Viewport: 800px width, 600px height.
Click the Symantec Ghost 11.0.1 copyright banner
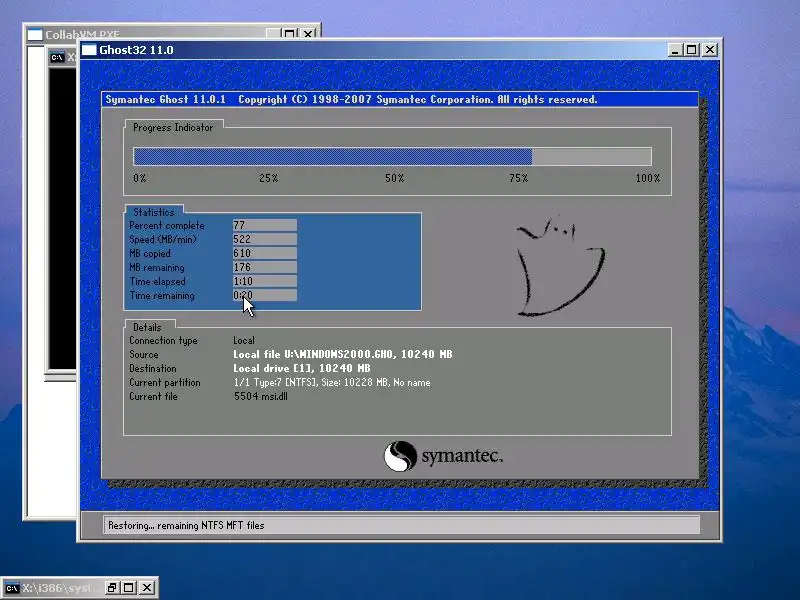coord(400,99)
